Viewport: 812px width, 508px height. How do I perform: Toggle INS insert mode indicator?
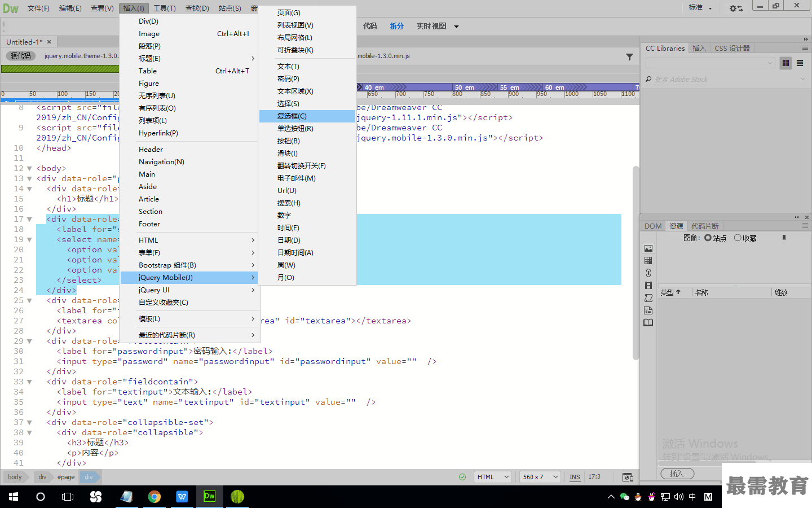[x=575, y=477]
